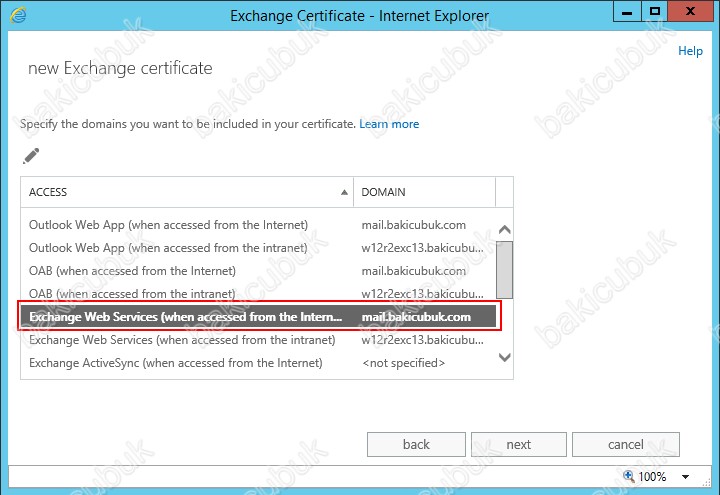
Task: Select OAB accessed from the intranet row
Action: pyautogui.click(x=258, y=293)
